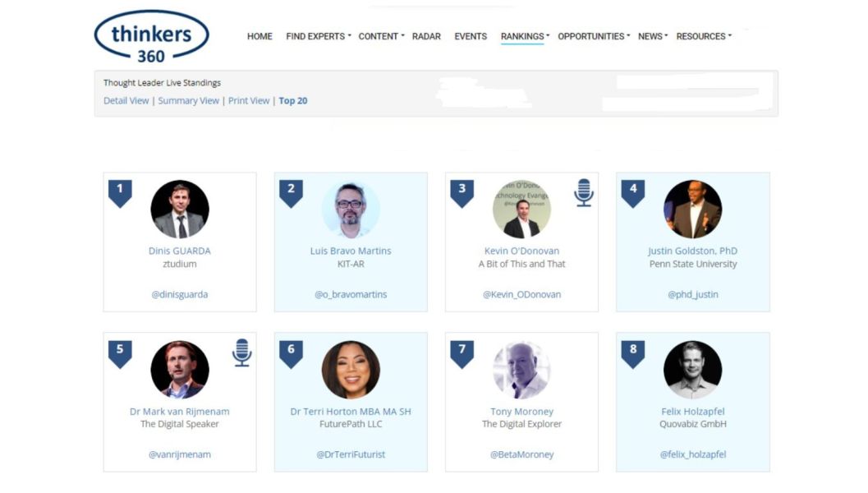Screen dimensions: 868x493
Task: Click rank badge number 3
Action: point(462,194)
